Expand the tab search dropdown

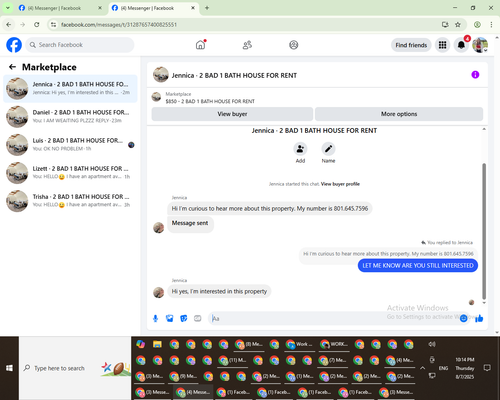tap(7, 8)
